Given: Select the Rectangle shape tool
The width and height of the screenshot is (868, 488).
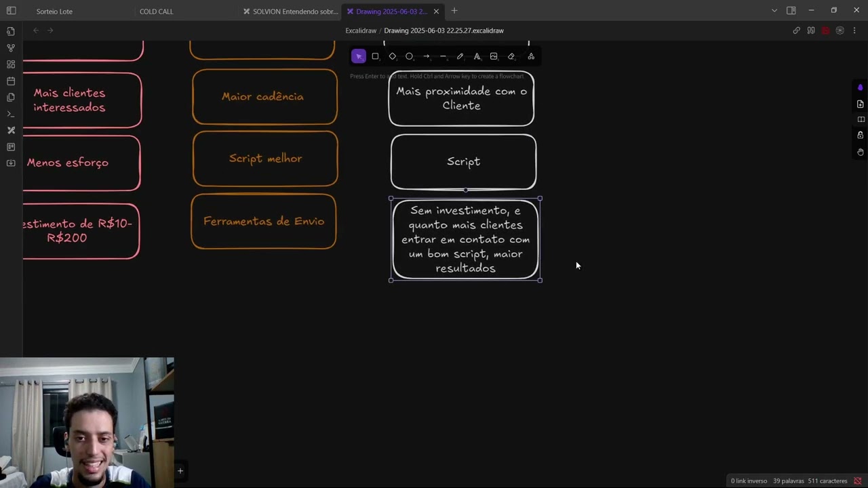Looking at the screenshot, I should [x=375, y=56].
